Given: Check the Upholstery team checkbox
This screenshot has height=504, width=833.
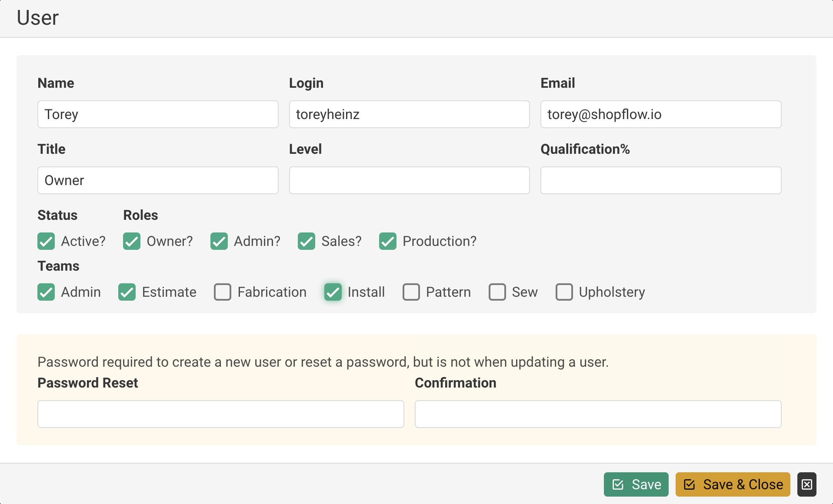Looking at the screenshot, I should coord(564,292).
